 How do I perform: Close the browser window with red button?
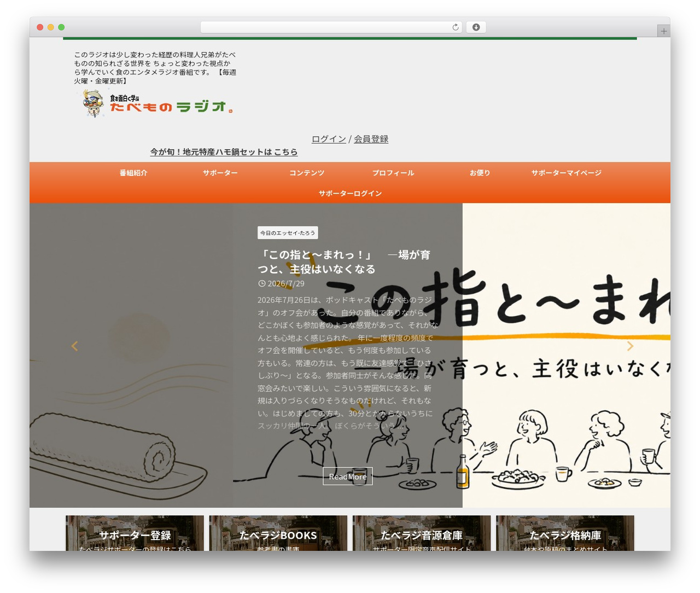point(40,27)
